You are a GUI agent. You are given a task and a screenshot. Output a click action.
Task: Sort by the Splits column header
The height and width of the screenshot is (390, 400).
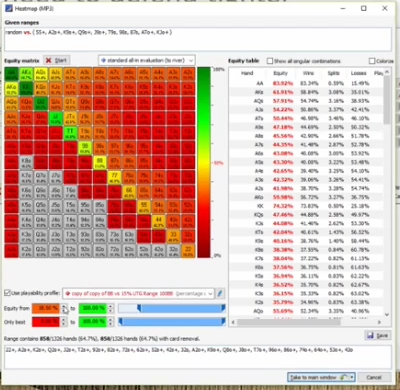333,73
